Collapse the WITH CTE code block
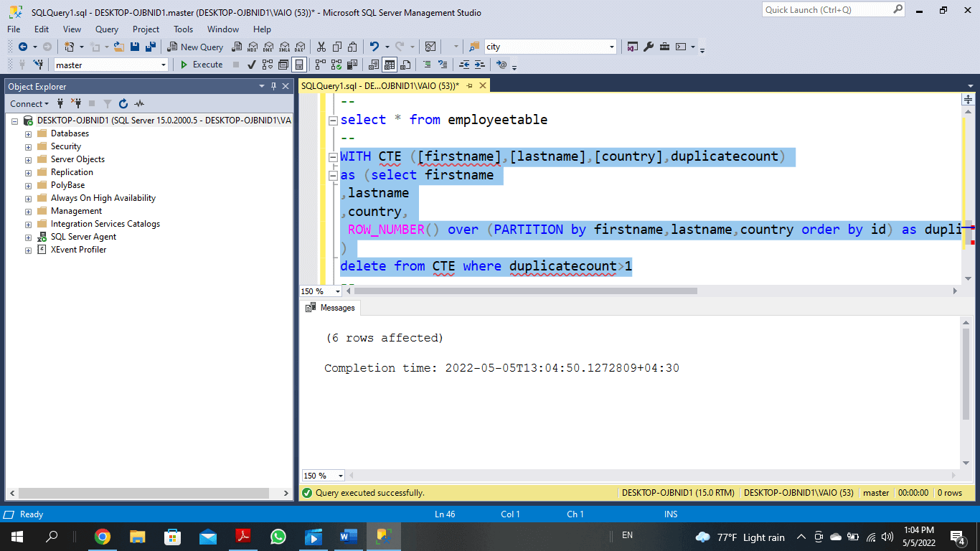This screenshot has width=980, height=551. [x=332, y=157]
